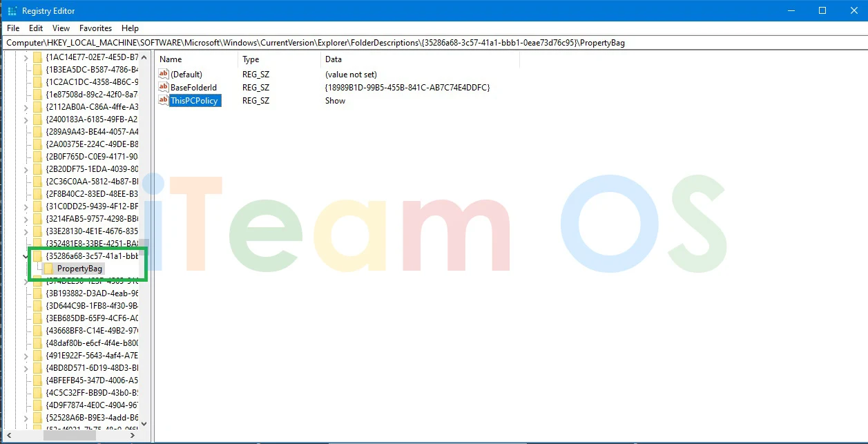Click folder icon of {2B0F765D-C0E9 key
The width and height of the screenshot is (868, 444).
(38, 156)
